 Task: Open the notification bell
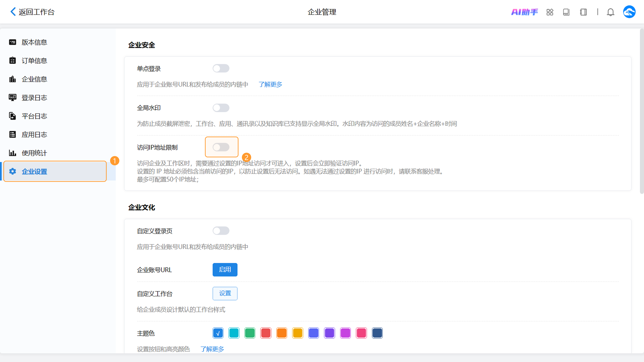click(610, 12)
